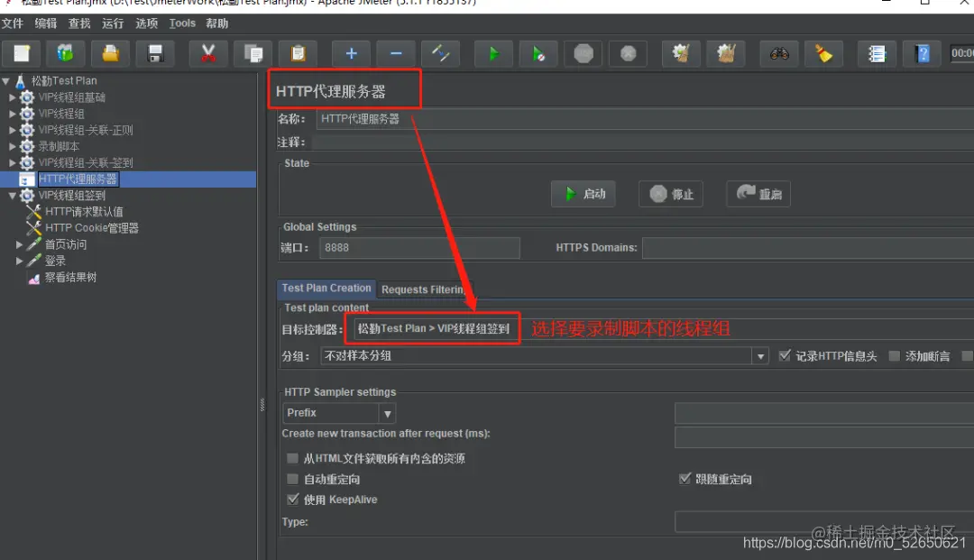This screenshot has height=560, width=974.
Task: Click the Clear results broom icon
Action: (681, 54)
